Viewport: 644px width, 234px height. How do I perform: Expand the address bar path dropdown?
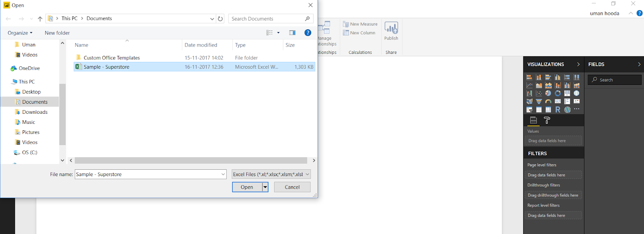coord(212,18)
